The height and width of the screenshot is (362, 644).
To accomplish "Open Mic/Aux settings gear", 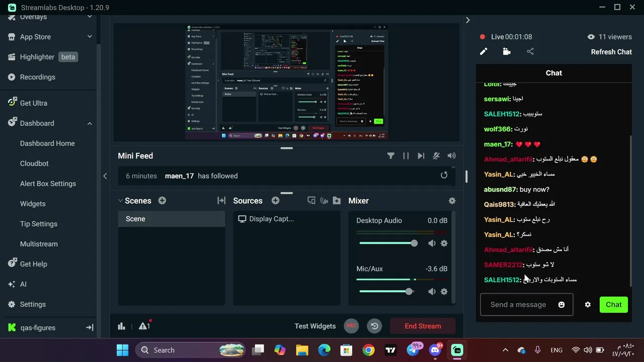I will 444,292.
